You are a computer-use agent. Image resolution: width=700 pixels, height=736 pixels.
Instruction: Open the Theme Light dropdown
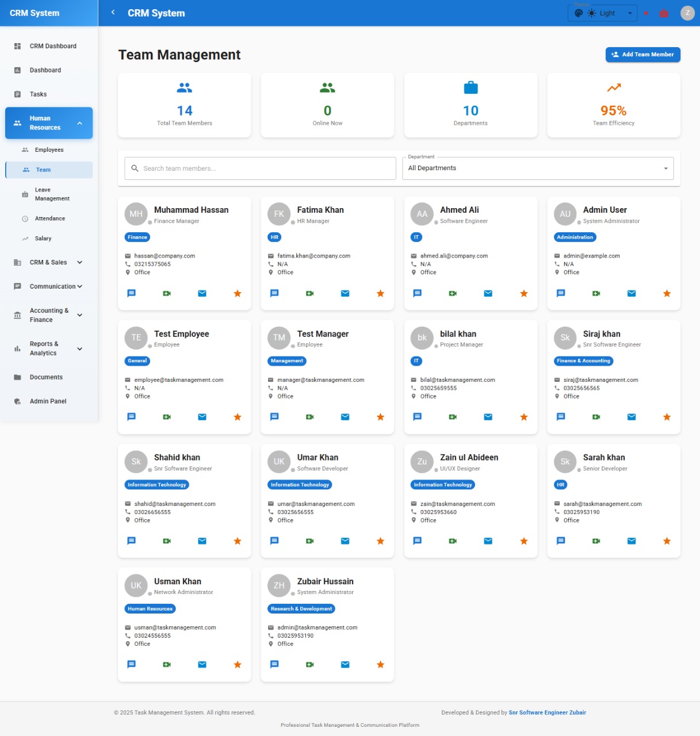602,13
